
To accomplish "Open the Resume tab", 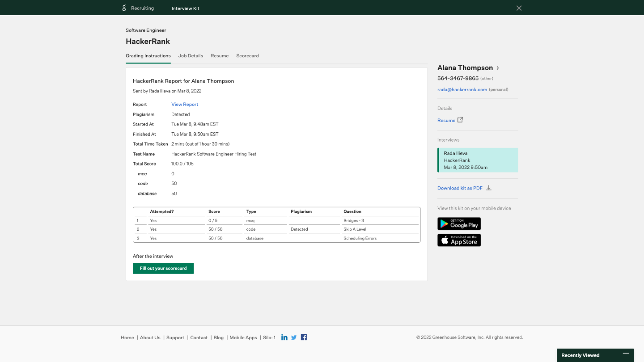I will pos(220,56).
